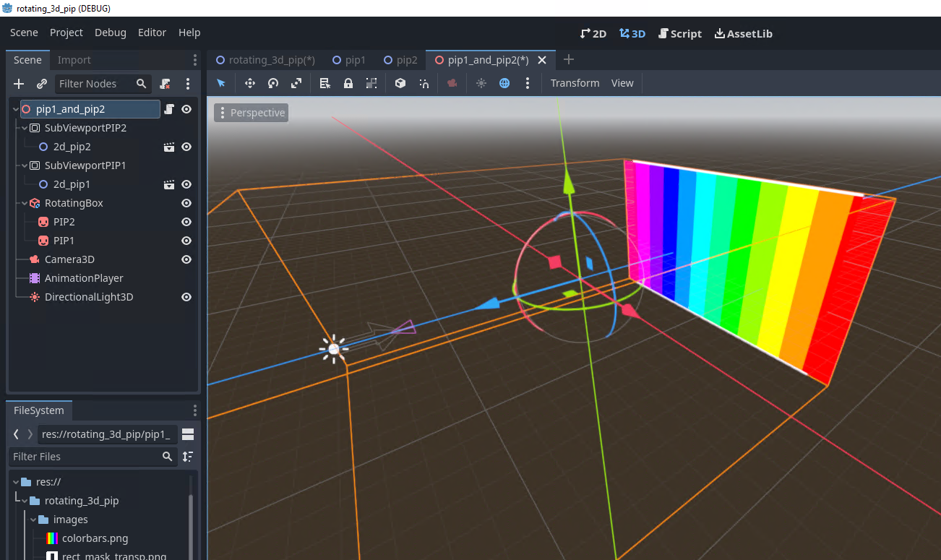Image resolution: width=941 pixels, height=560 pixels.
Task: Go back in FileSystem path history
Action: click(16, 434)
